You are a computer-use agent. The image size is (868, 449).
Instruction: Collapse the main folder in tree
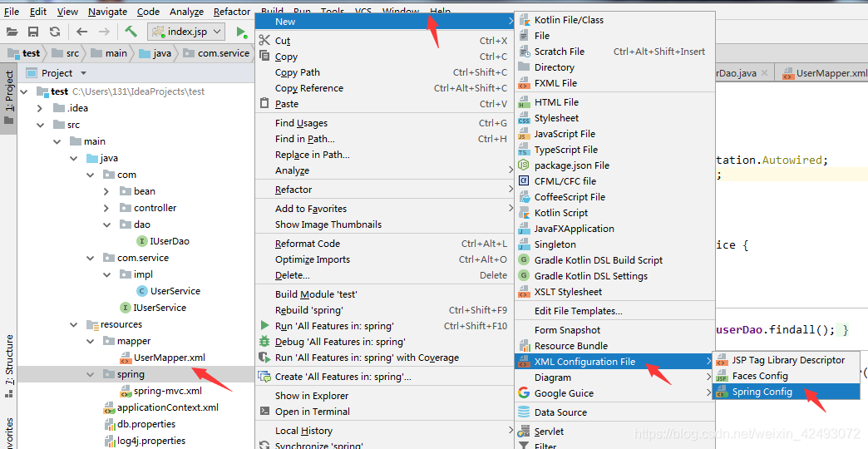(x=57, y=141)
